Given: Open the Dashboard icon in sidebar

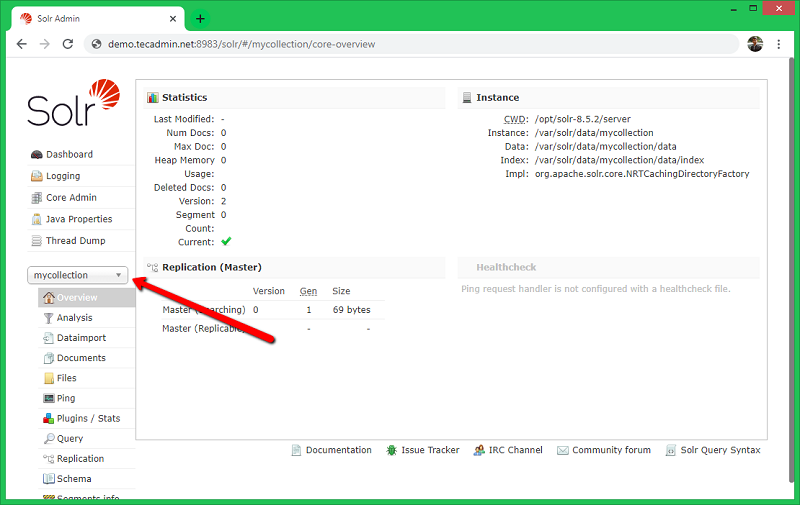Looking at the screenshot, I should 37,155.
